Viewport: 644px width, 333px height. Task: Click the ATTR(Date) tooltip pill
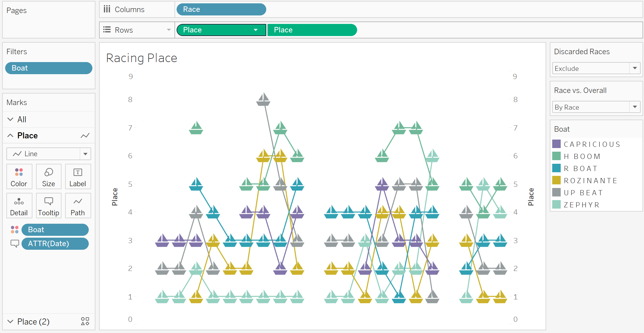coord(55,243)
